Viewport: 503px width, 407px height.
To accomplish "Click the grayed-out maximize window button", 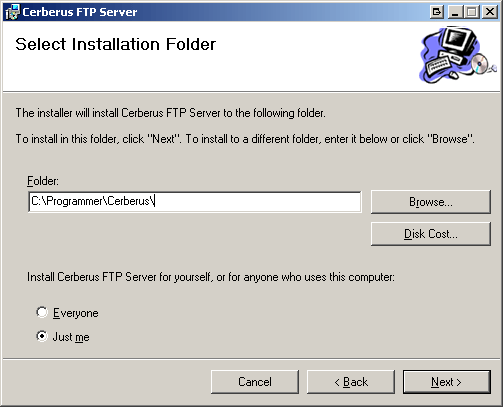I will [x=472, y=12].
